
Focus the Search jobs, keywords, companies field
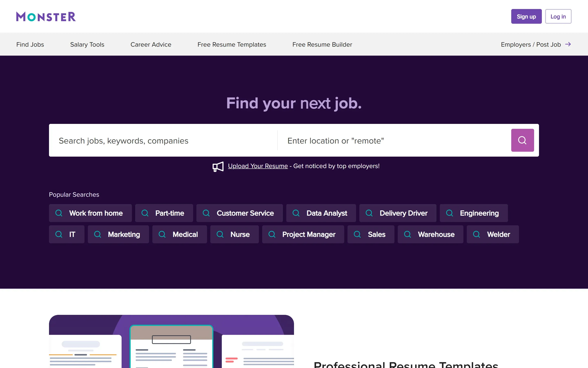[x=163, y=140]
